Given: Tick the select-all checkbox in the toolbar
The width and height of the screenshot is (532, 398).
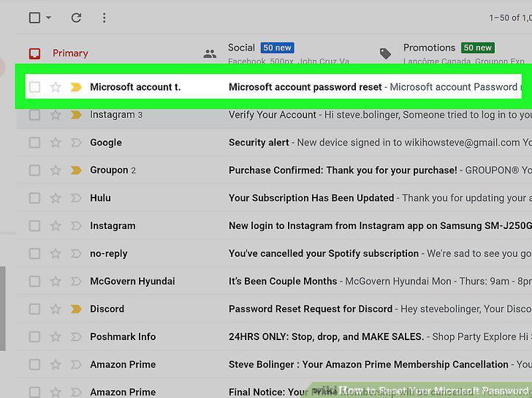Looking at the screenshot, I should pyautogui.click(x=34, y=18).
